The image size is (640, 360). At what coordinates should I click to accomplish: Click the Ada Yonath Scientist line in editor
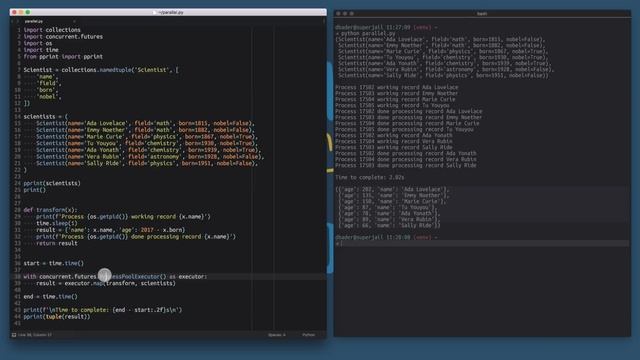[x=149, y=150]
